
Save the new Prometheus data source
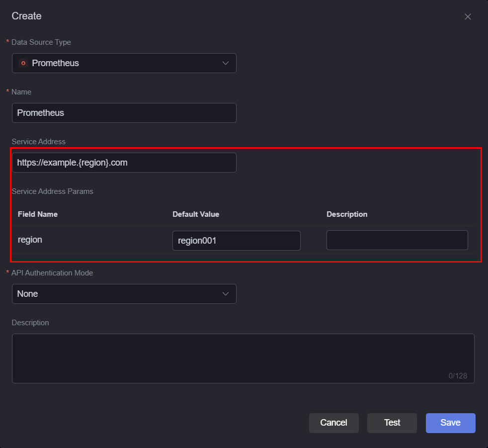(x=450, y=423)
